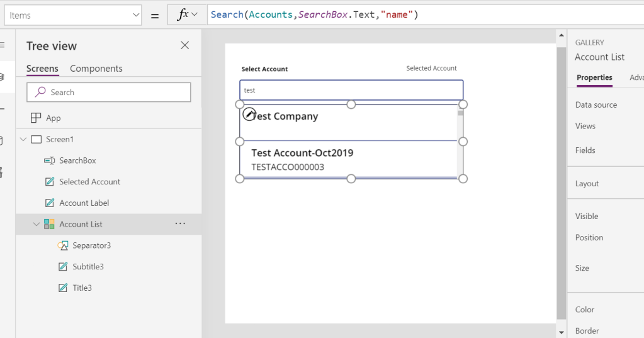Image resolution: width=644 pixels, height=338 pixels.
Task: Close the Tree view panel
Action: 184,45
